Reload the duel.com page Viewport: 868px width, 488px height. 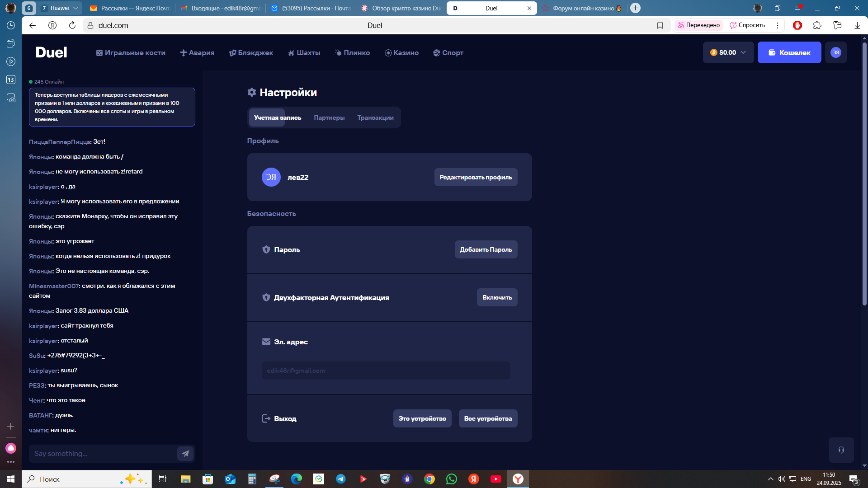point(72,25)
